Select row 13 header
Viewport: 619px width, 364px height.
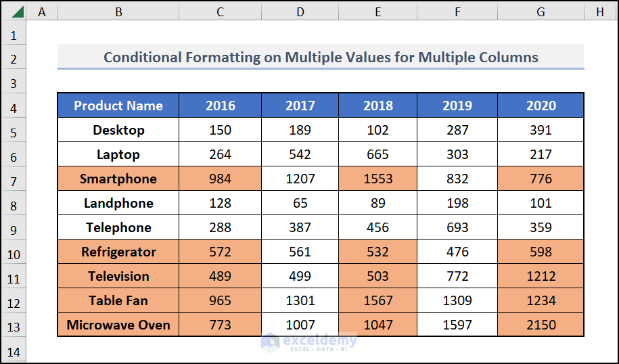14,325
